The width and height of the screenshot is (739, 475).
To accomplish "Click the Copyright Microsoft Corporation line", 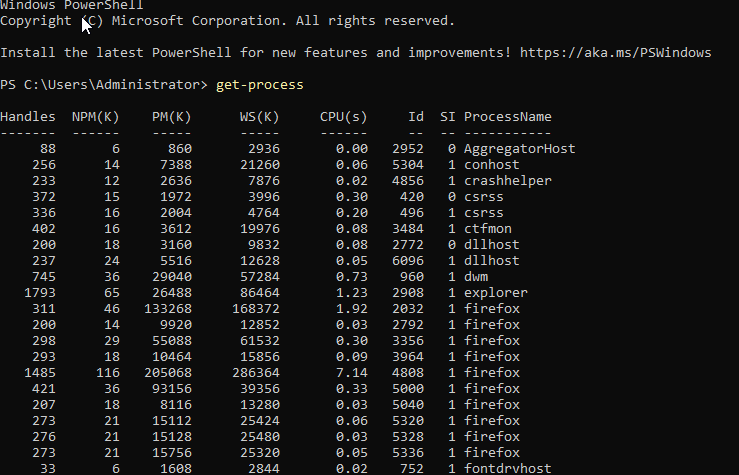I will 227,21.
